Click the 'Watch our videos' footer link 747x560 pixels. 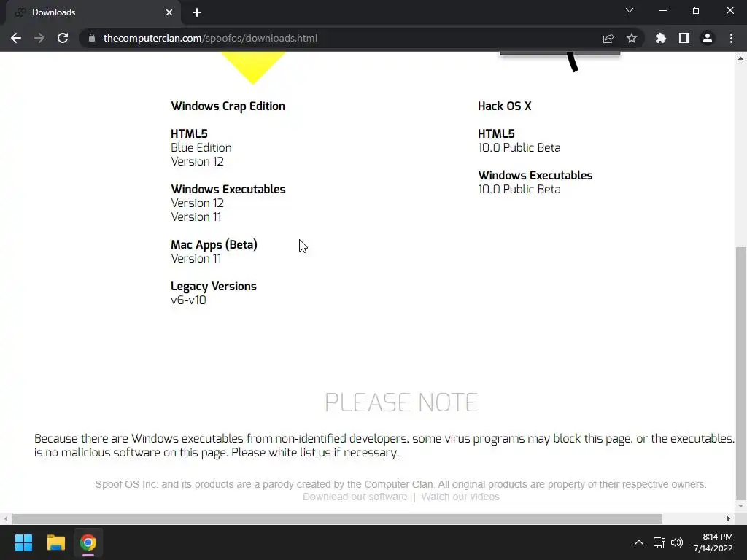coord(460,497)
